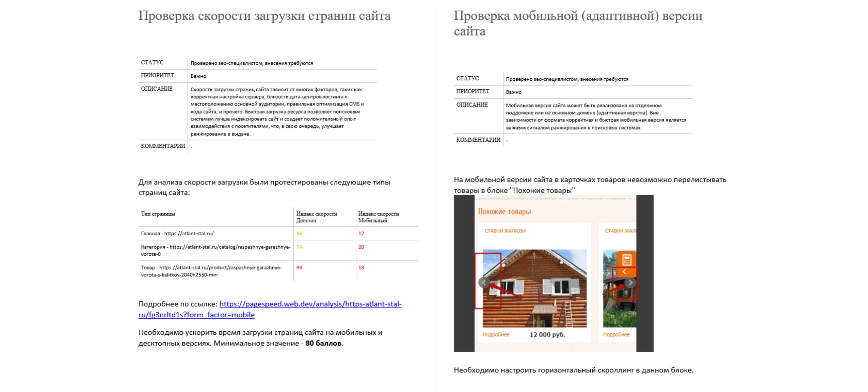The image size is (868, 392).
Task: Click the 'Индекс скорости Мобильный' column header
Action: point(378,217)
